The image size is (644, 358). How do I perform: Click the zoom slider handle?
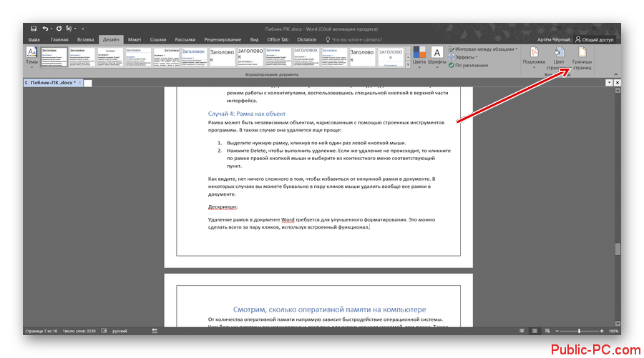pyautogui.click(x=579, y=331)
